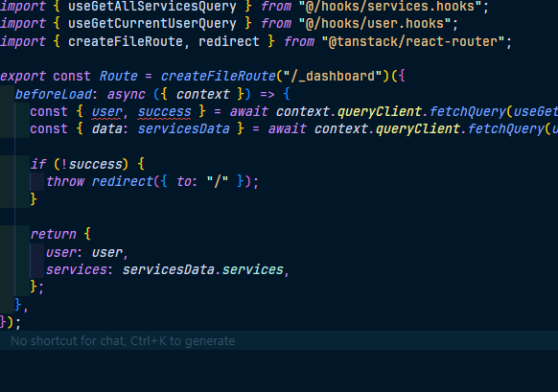Click servicesData.services in the return object

203,269
